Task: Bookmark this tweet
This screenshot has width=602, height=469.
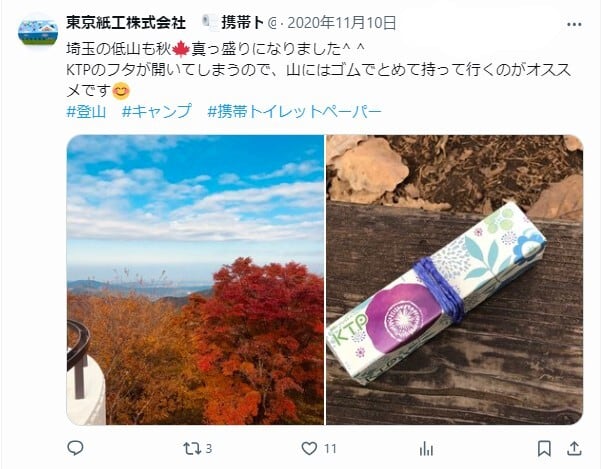Action: click(x=544, y=448)
